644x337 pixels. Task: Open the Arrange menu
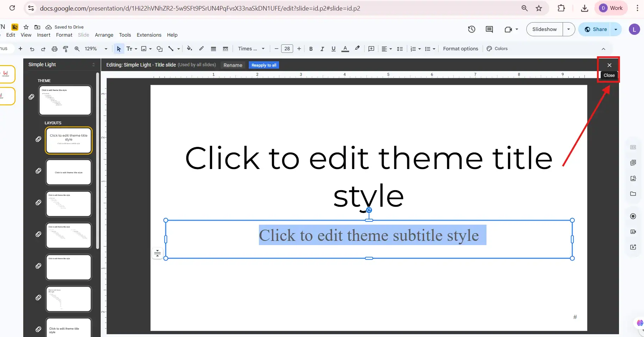click(x=104, y=35)
